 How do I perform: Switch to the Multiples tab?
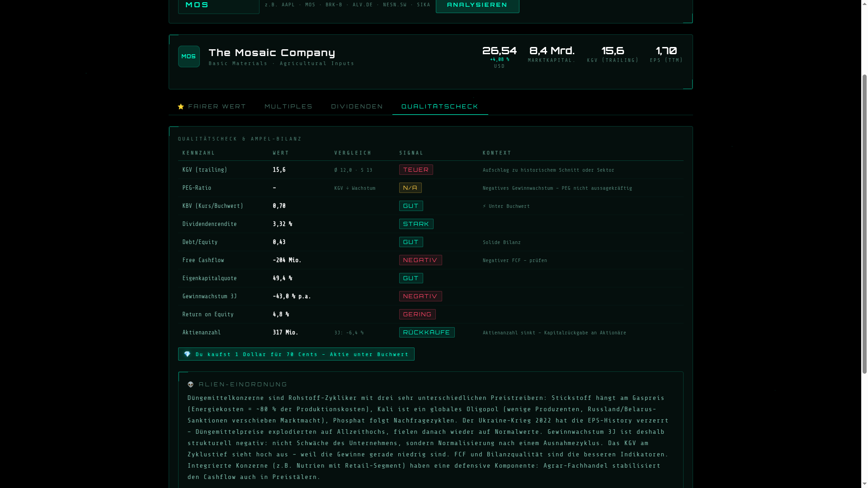point(288,107)
